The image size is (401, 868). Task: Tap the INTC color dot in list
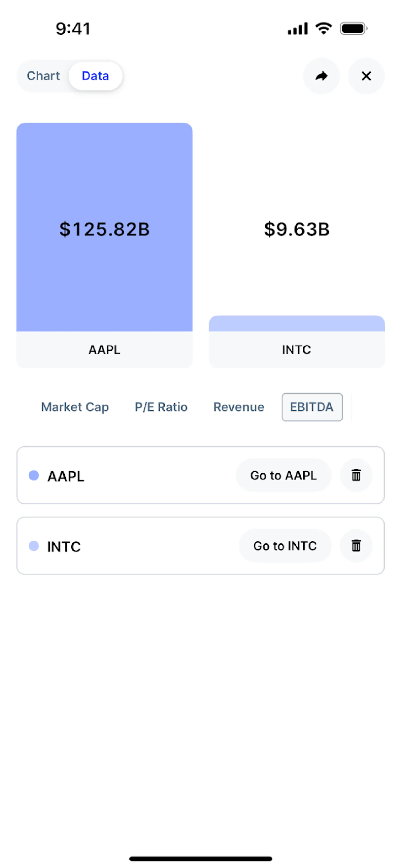(x=34, y=546)
